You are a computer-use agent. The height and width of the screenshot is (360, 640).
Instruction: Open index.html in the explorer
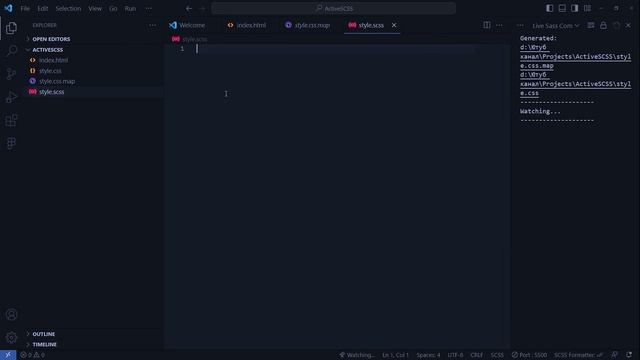pyautogui.click(x=94, y=60)
